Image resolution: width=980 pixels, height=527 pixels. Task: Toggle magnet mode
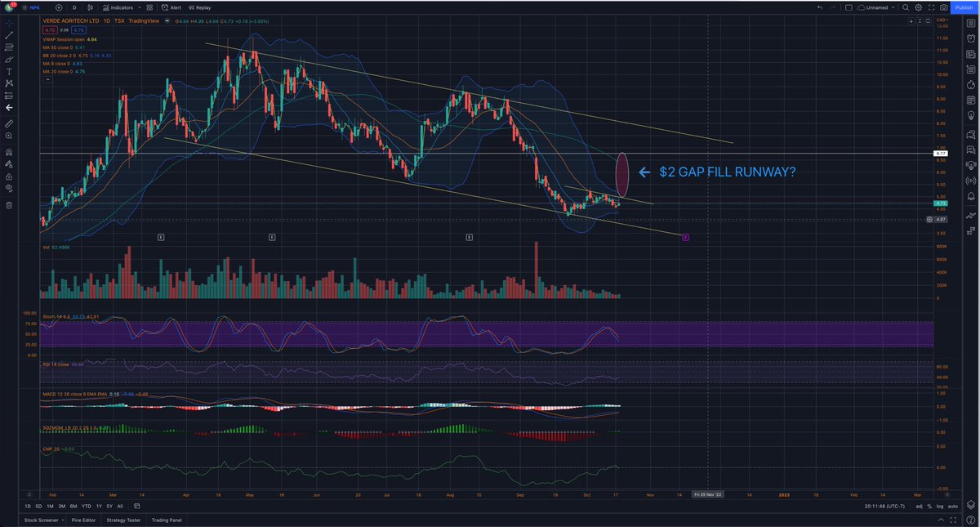(9, 152)
